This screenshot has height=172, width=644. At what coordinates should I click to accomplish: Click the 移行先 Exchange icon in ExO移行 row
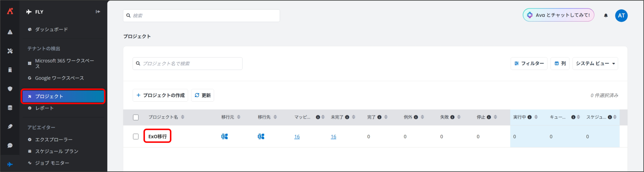tap(261, 136)
